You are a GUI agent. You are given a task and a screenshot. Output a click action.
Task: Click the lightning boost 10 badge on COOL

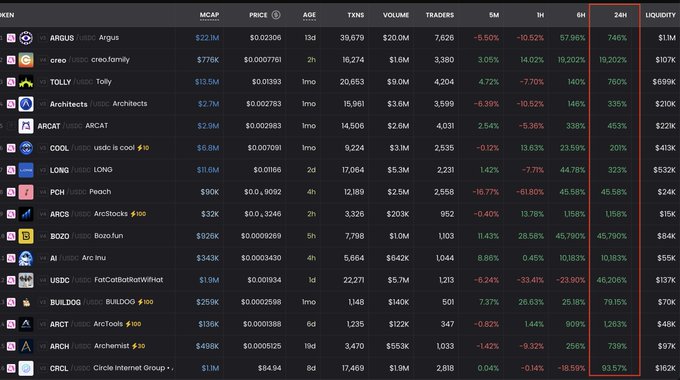coord(143,148)
